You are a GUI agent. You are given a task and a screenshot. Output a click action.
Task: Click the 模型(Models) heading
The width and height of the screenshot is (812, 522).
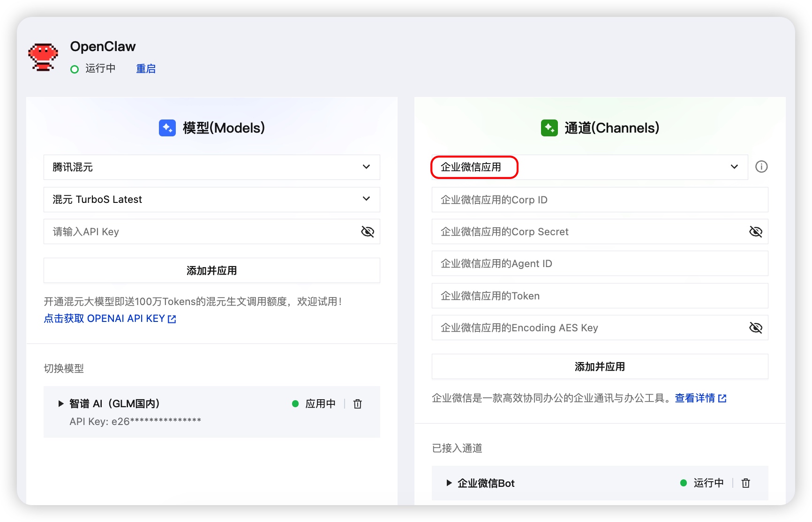(224, 128)
